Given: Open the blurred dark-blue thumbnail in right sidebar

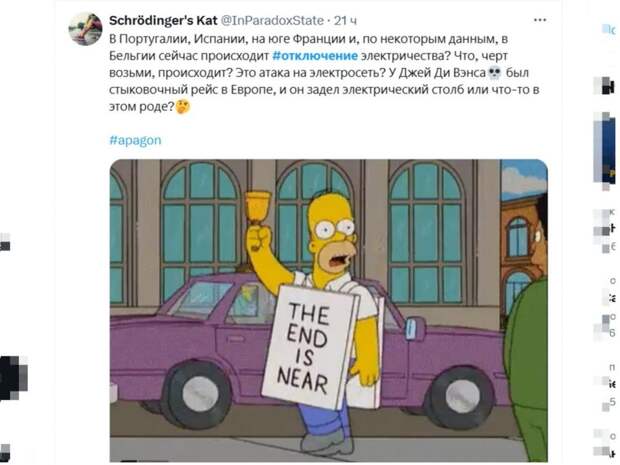Looking at the screenshot, I should (x=605, y=148).
